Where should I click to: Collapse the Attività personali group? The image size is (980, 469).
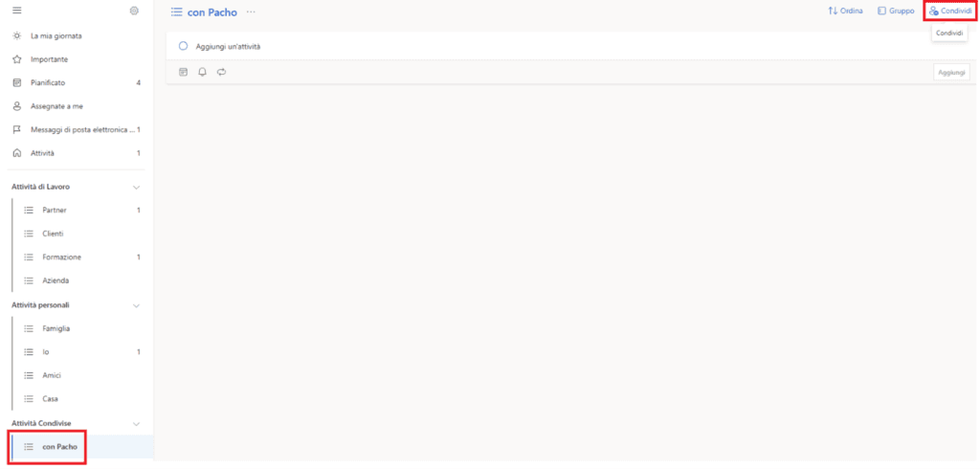[x=136, y=305]
